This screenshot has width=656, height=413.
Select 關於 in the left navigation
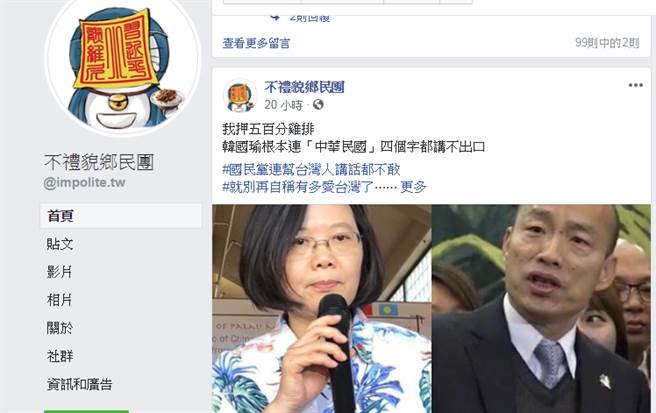click(59, 328)
